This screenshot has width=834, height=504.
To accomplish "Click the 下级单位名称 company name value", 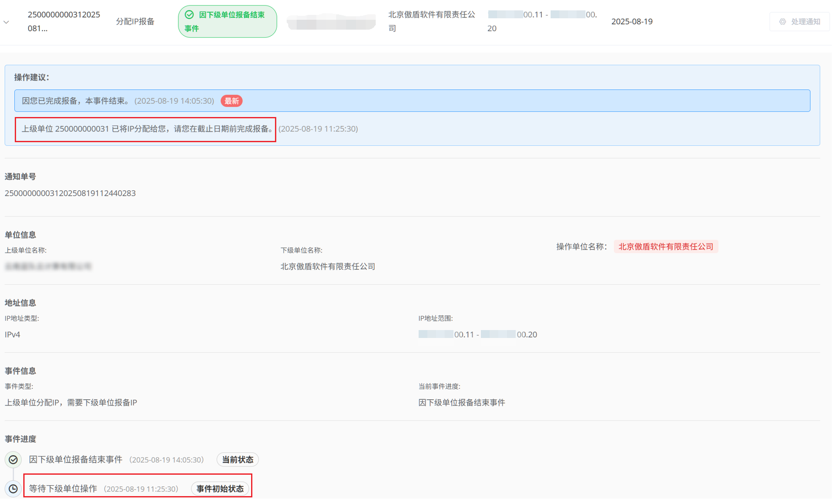I will [x=328, y=266].
